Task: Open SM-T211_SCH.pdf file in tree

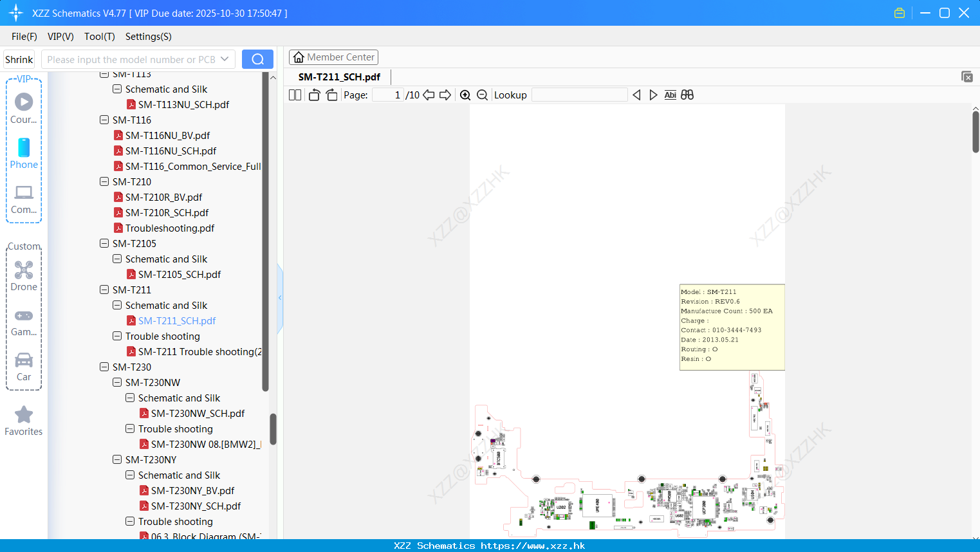Action: click(x=177, y=320)
